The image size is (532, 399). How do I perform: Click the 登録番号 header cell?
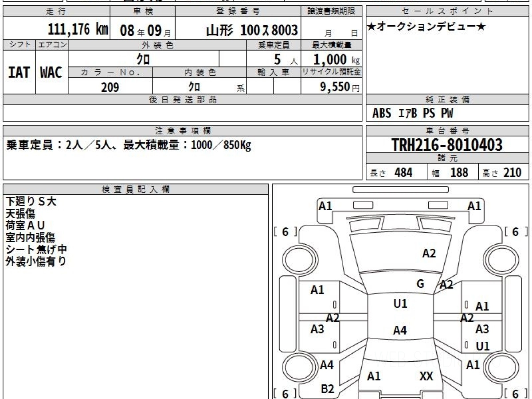239,12
